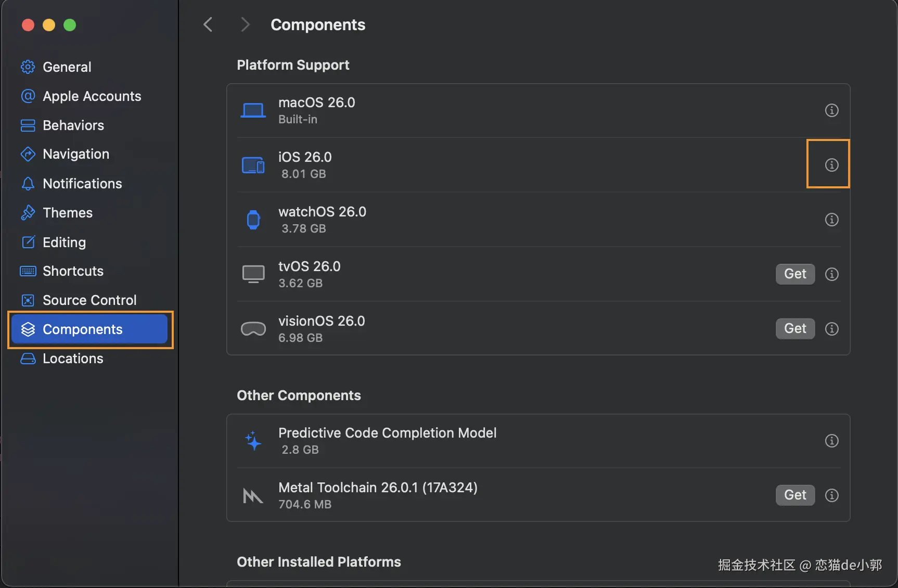Download visionOS 26.0 with Get button
This screenshot has width=898, height=588.
click(x=795, y=329)
